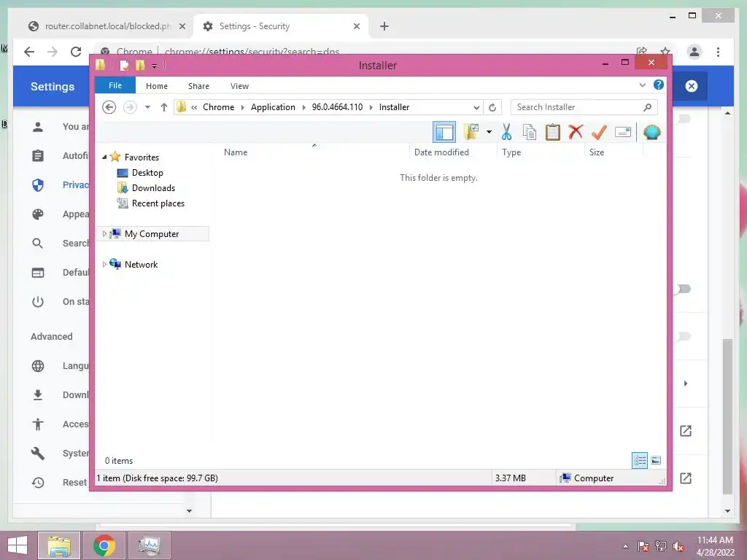Screen dimensions: 747x560
Task: Open the File ribbon tab
Action: pyautogui.click(x=115, y=85)
